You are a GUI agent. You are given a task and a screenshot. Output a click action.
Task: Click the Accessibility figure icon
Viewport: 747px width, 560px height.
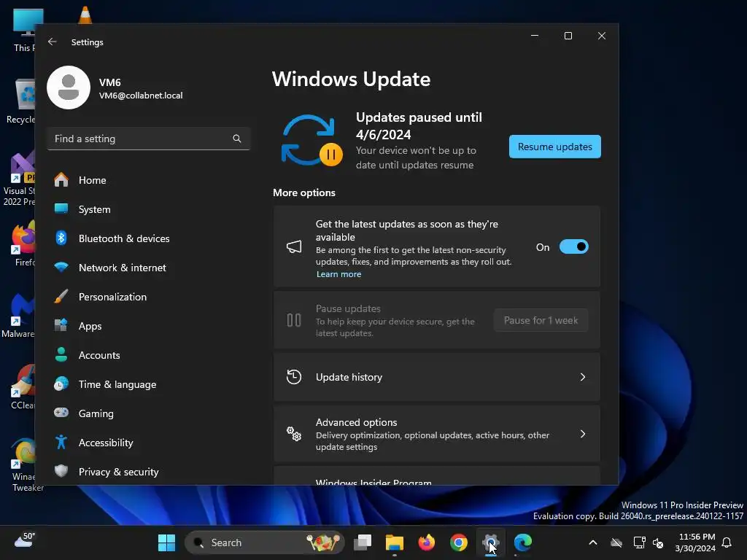(x=61, y=442)
